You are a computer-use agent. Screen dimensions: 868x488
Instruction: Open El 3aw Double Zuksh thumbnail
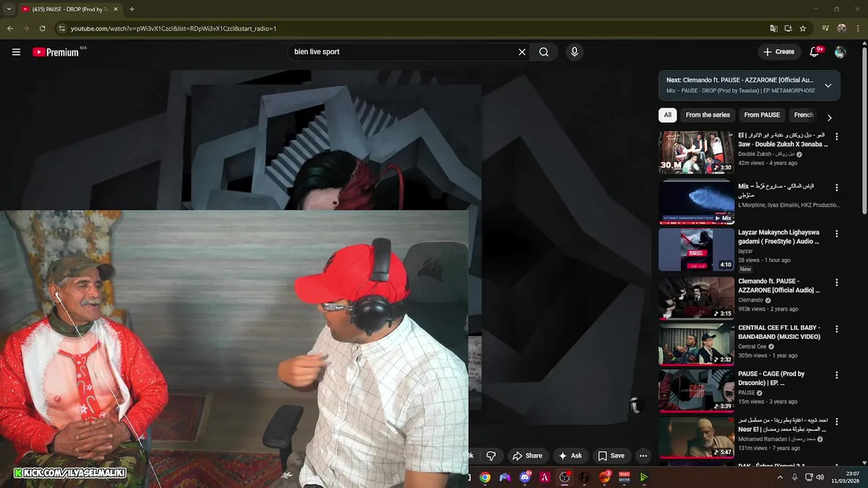(x=696, y=152)
